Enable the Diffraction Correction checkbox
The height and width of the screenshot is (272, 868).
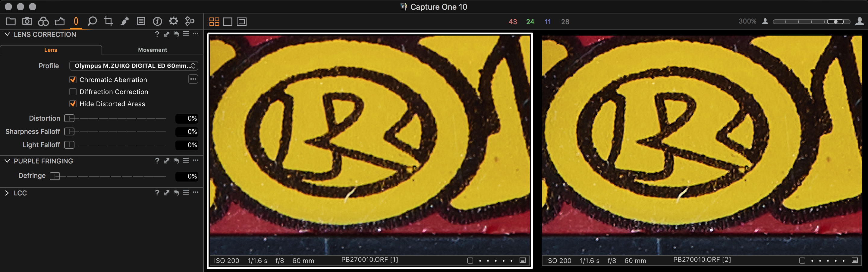73,92
